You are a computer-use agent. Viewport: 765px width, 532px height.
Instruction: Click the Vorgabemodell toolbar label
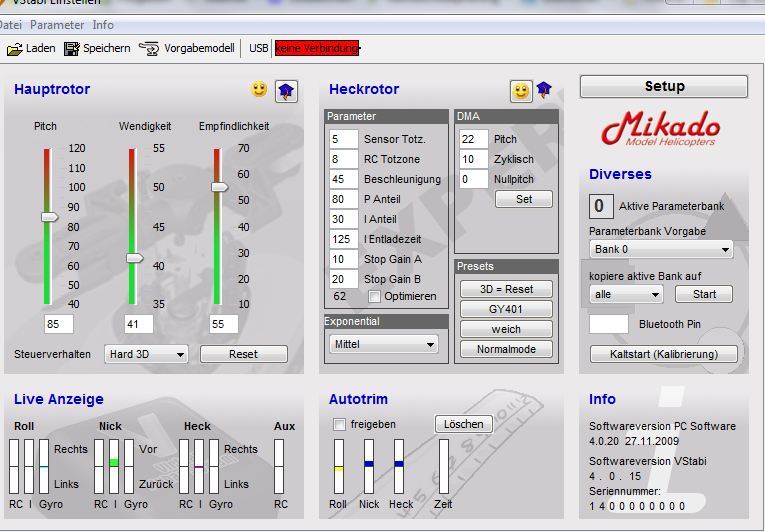point(199,48)
